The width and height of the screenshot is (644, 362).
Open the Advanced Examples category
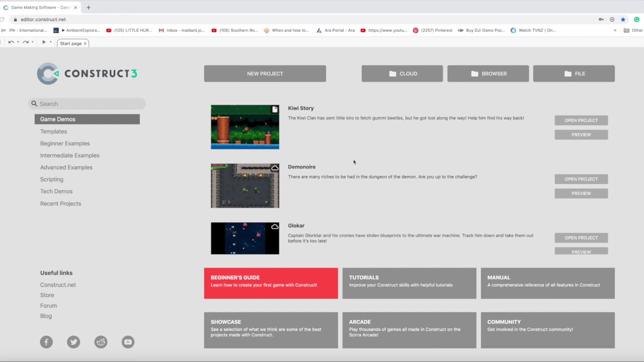pos(66,167)
